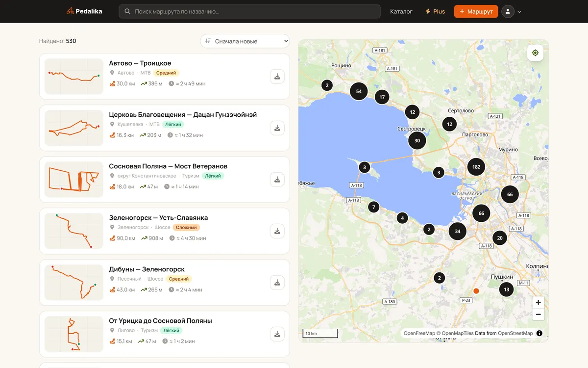Click the 'Сложный' difficulty badge
The image size is (588, 368).
[186, 228]
